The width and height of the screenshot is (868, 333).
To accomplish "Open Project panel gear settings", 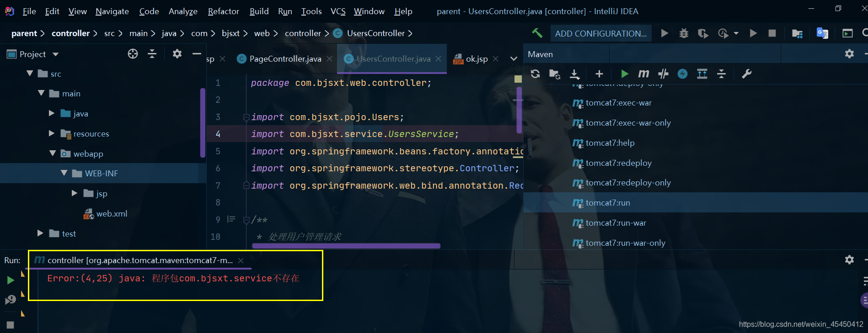I will [x=177, y=54].
